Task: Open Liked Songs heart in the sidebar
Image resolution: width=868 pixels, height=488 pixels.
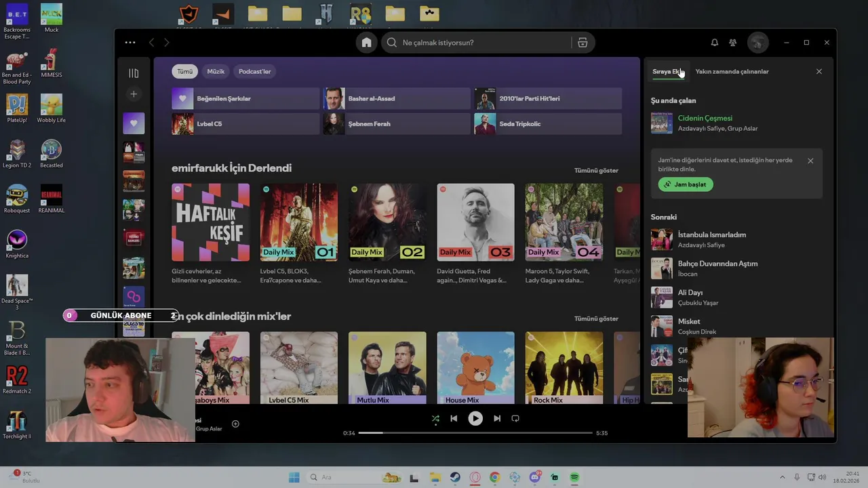Action: pos(134,123)
